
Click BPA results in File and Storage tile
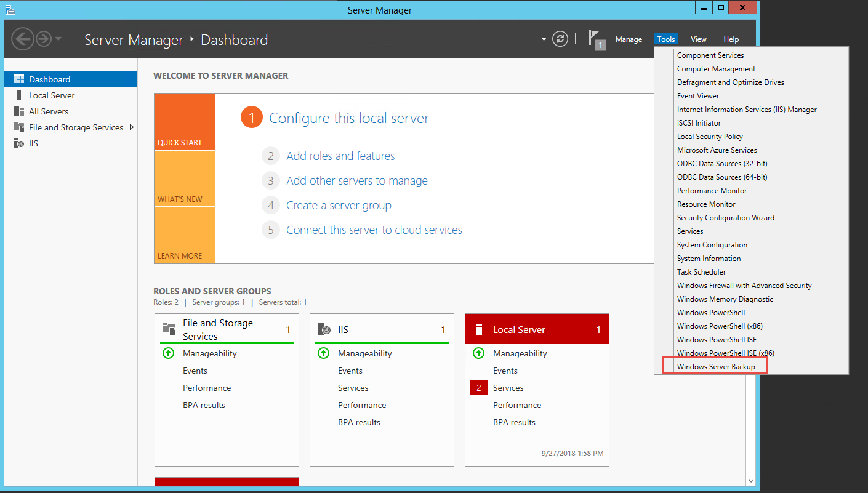click(204, 405)
